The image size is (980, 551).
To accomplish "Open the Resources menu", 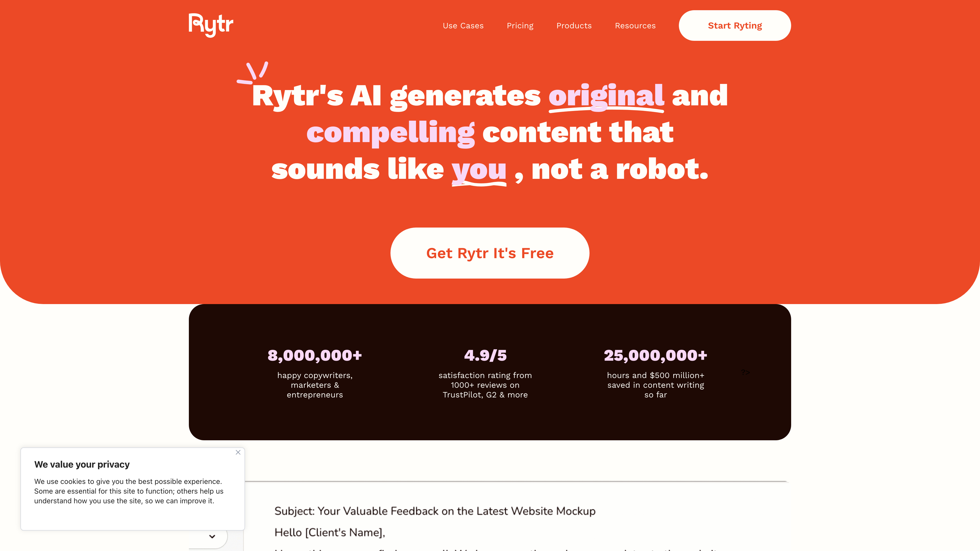I will pos(635,26).
